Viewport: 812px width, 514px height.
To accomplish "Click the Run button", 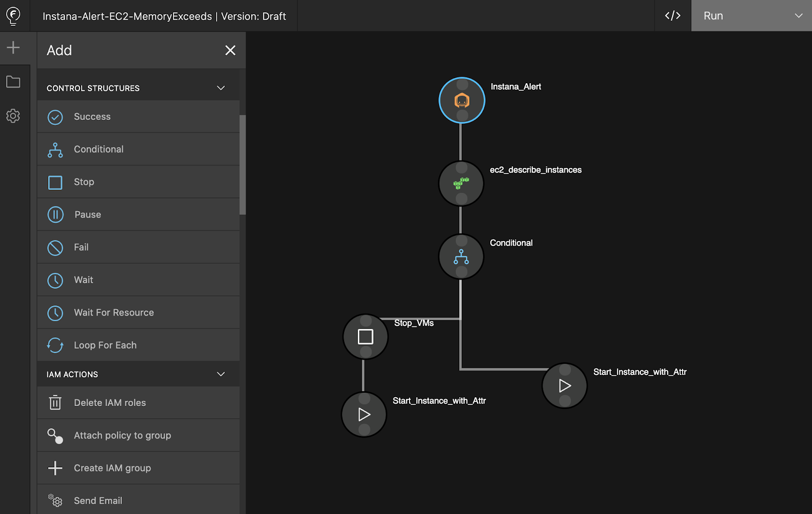I will click(713, 16).
